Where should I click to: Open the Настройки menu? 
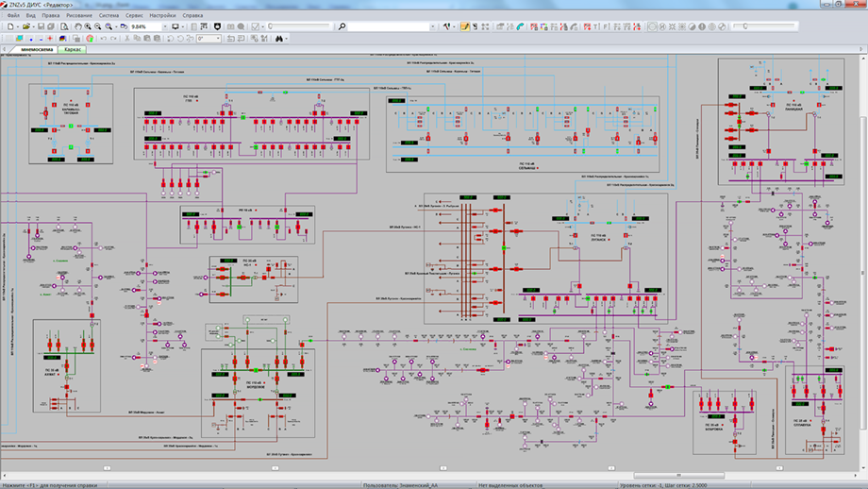tap(162, 16)
